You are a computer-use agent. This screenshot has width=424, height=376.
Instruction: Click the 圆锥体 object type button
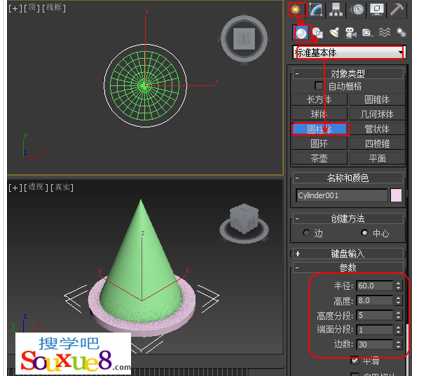[377, 99]
